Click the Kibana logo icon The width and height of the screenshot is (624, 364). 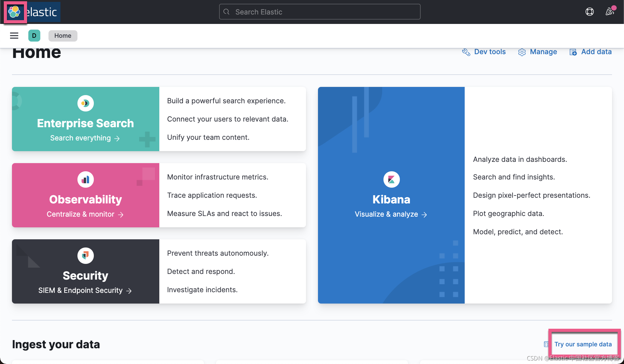(391, 179)
